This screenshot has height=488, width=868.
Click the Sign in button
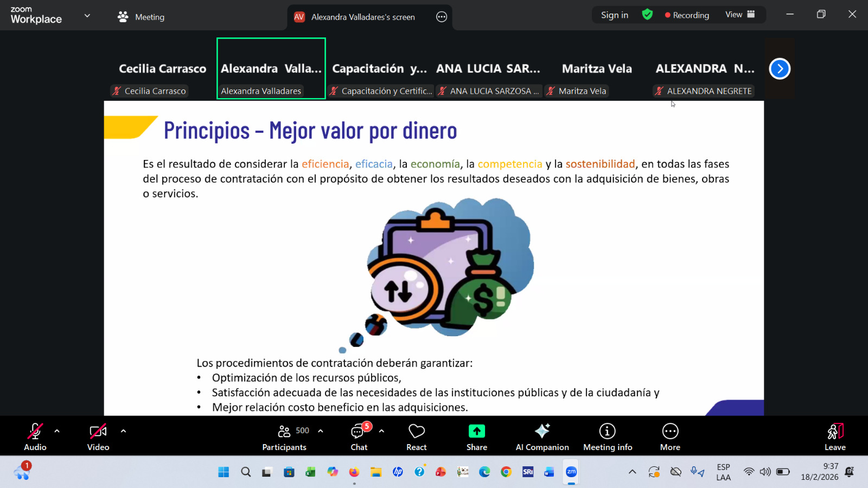[x=614, y=15]
